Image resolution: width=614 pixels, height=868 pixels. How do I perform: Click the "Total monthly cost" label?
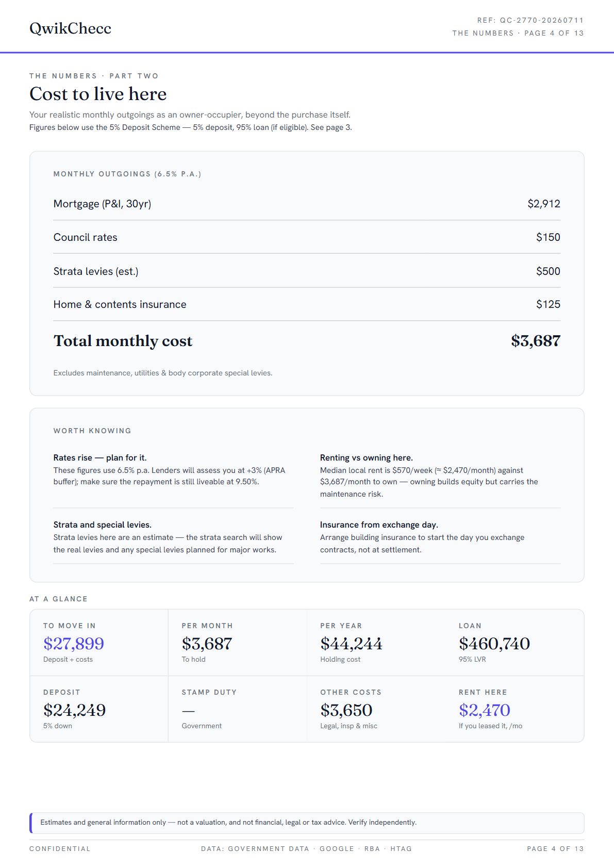pos(123,341)
